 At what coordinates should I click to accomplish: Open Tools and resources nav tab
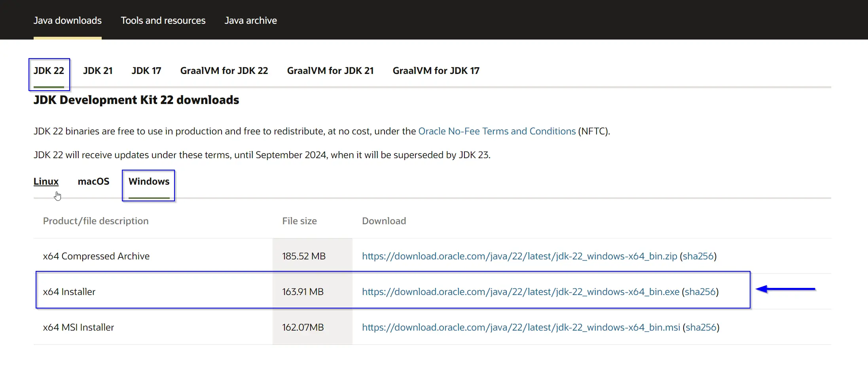[163, 20]
